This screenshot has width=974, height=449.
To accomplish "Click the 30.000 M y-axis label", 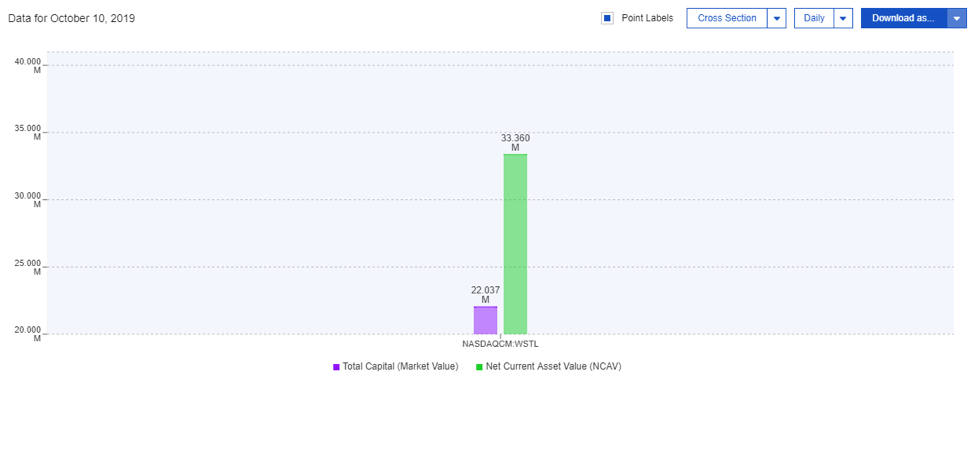I will click(28, 199).
